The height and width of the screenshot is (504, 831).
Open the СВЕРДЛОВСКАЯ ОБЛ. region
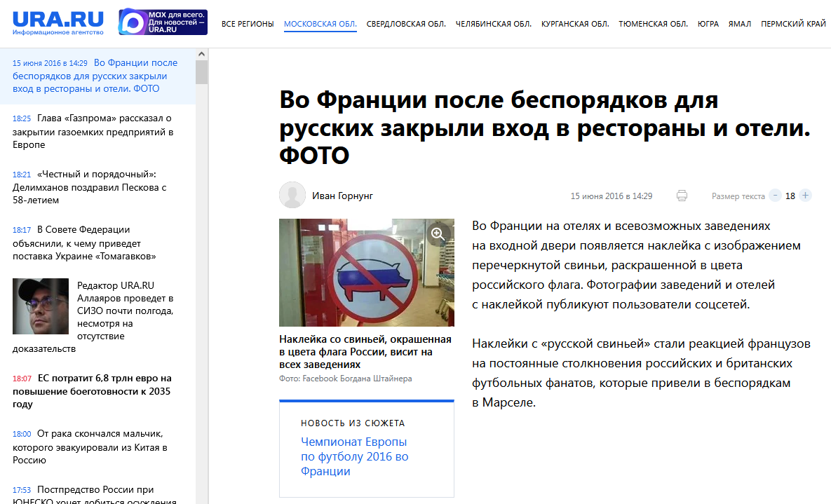pyautogui.click(x=406, y=24)
